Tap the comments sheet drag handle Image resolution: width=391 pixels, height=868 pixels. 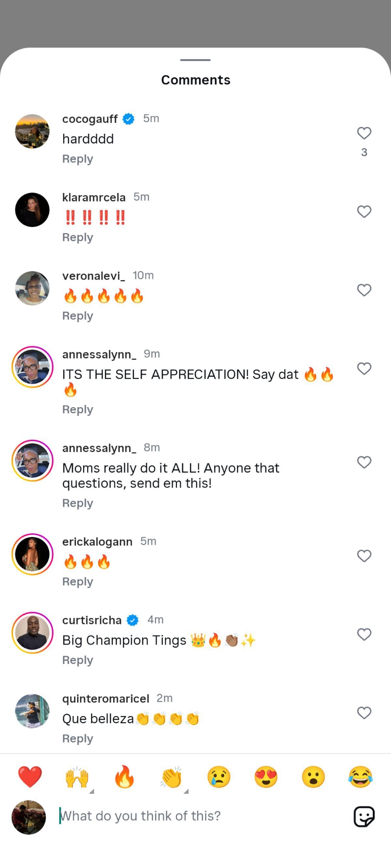[195, 60]
